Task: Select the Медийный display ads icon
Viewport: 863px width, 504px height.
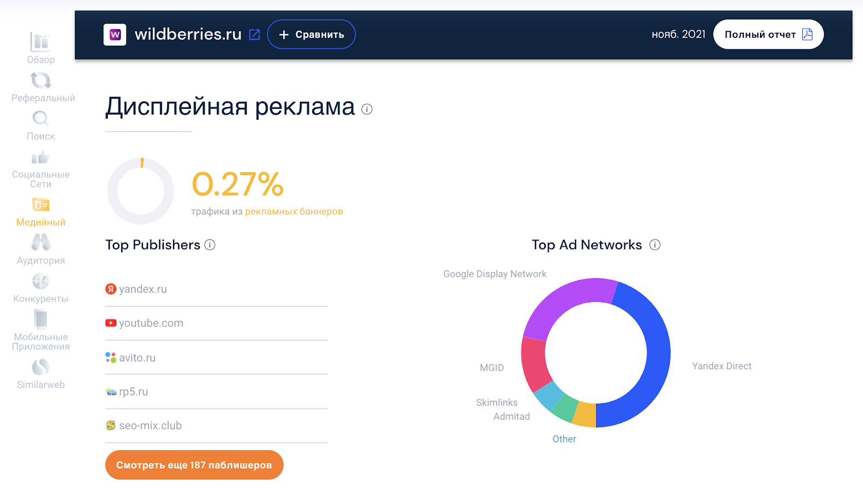Action: [x=40, y=205]
